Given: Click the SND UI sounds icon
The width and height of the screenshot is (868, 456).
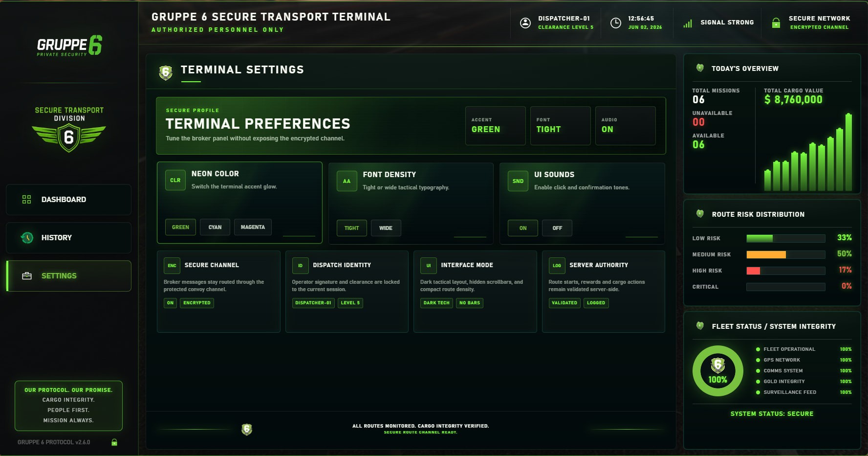Looking at the screenshot, I should 518,181.
